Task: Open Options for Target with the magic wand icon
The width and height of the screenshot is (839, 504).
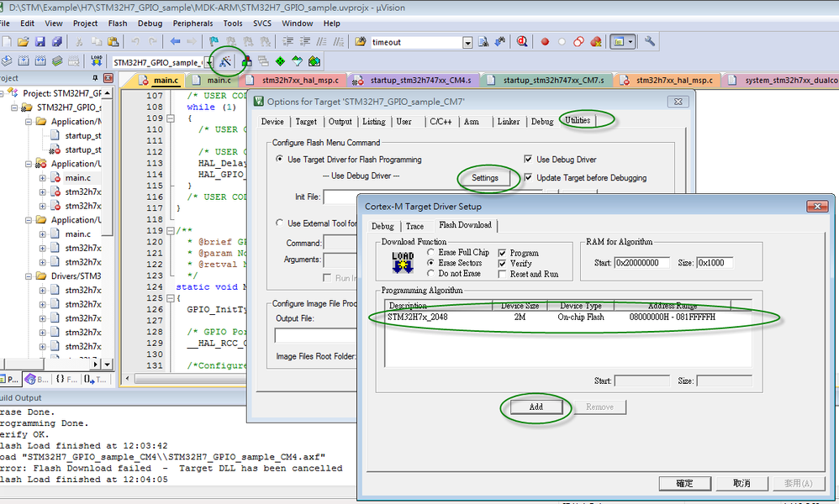Action: tap(225, 61)
